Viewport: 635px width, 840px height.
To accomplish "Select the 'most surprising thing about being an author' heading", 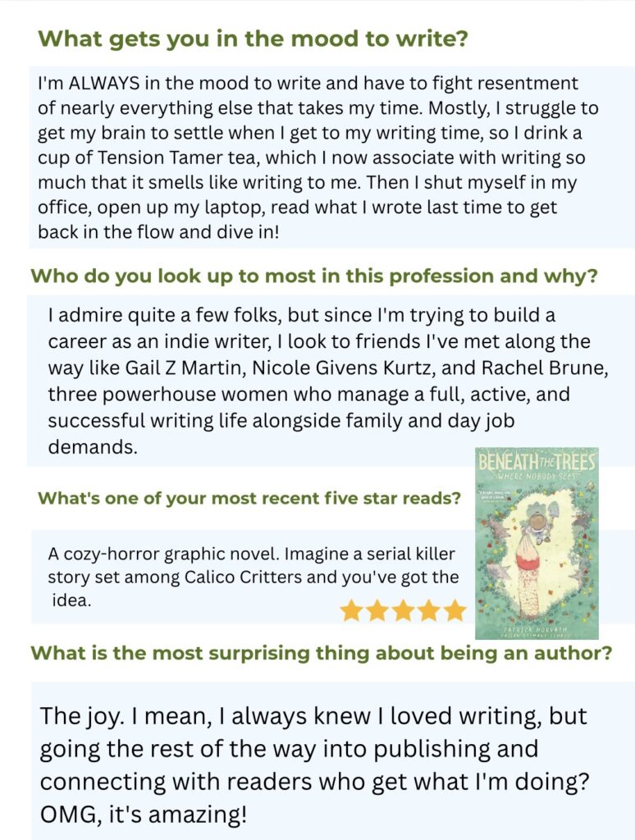I will pyautogui.click(x=321, y=654).
